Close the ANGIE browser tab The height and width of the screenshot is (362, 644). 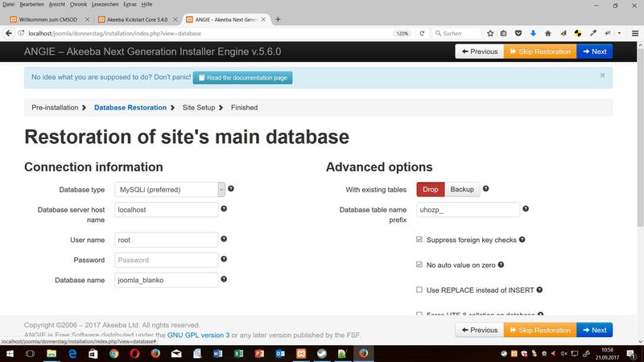pyautogui.click(x=263, y=19)
